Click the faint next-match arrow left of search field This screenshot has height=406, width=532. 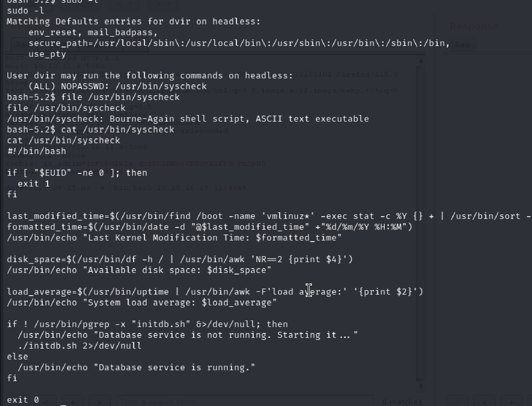tap(99, 402)
